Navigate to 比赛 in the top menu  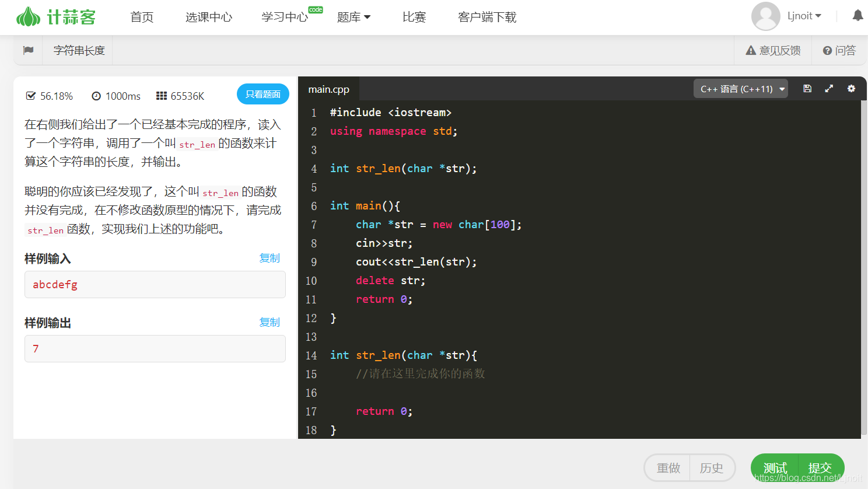point(414,17)
